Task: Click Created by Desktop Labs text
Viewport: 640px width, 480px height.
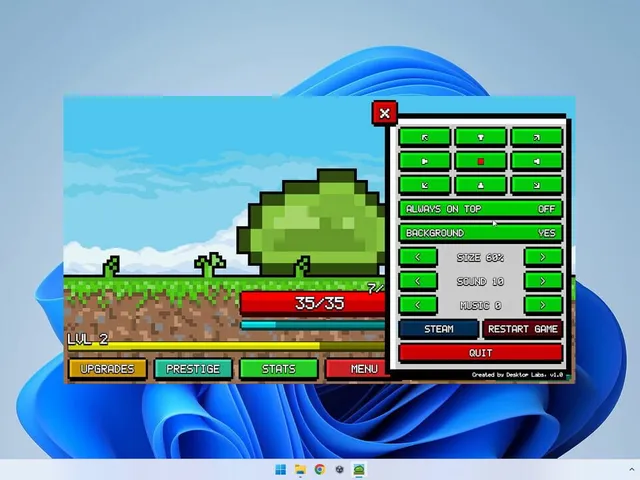Action: [x=517, y=375]
